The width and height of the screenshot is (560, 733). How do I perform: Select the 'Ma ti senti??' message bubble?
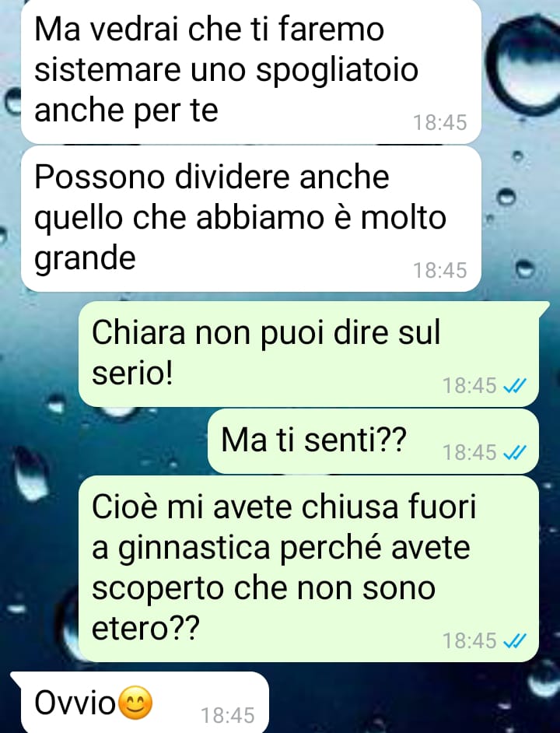tap(373, 441)
